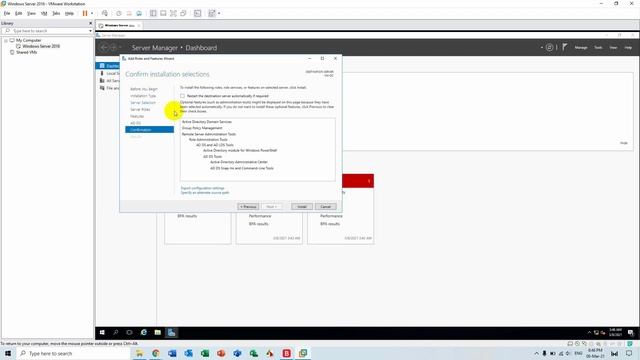The width and height of the screenshot is (640, 360).
Task: Go to the Server Selection wizard step
Action: pyautogui.click(x=143, y=103)
